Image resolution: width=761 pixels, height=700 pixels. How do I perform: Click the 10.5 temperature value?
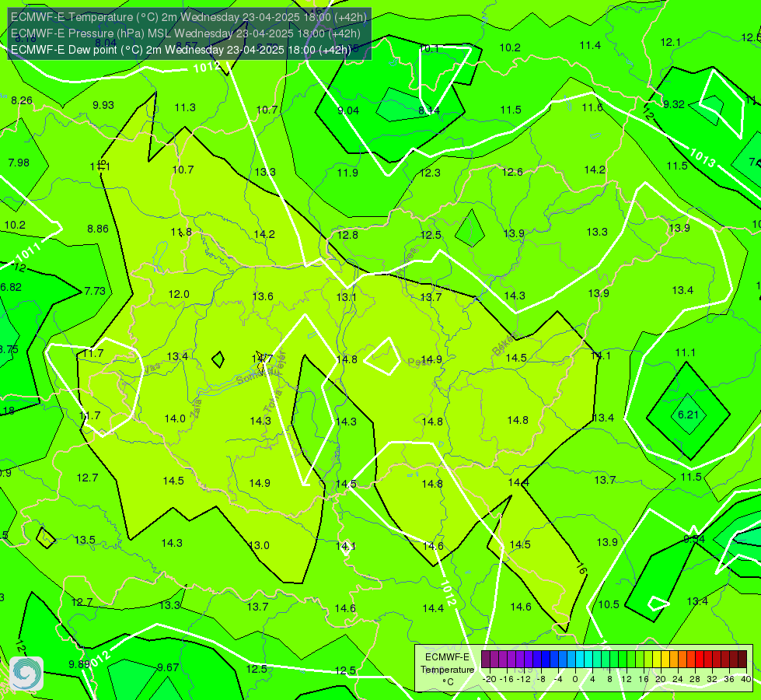pyautogui.click(x=609, y=604)
